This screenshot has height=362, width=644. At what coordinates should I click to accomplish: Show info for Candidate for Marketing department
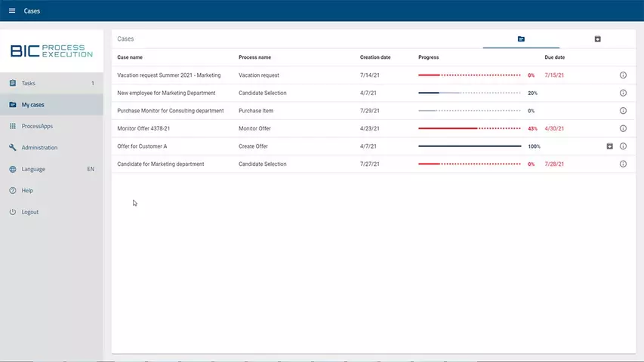(x=623, y=164)
